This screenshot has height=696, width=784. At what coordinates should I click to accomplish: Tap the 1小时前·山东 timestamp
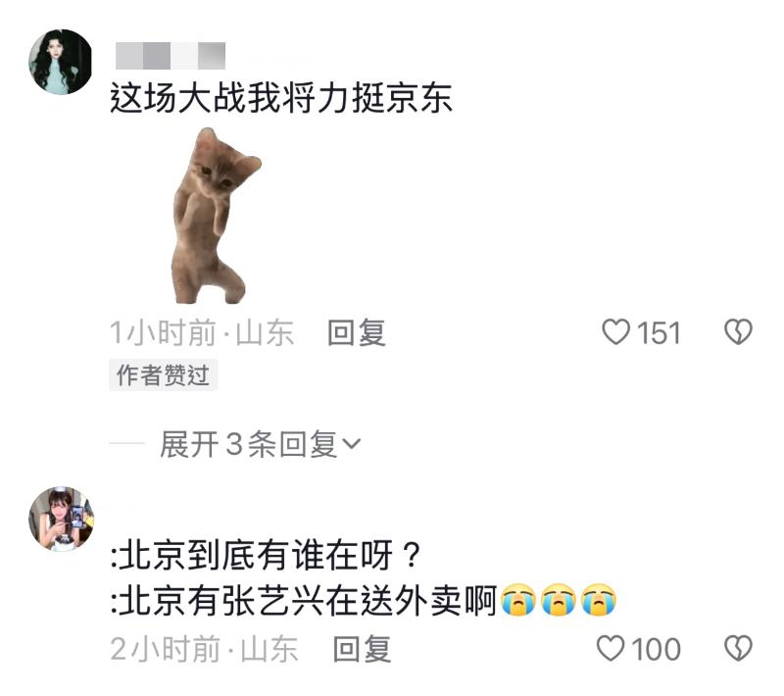pos(202,332)
